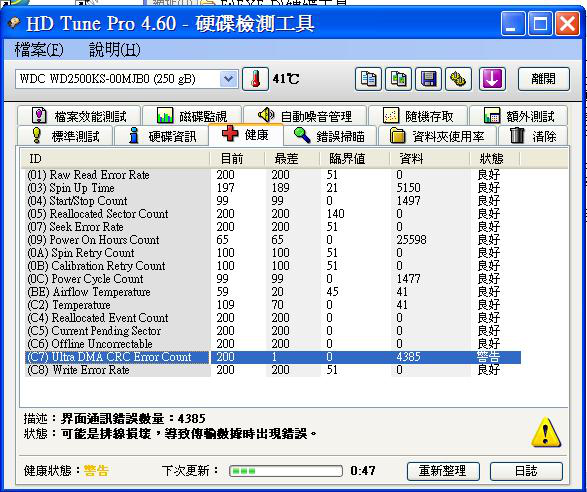Click the floppy disk save icon
This screenshot has width=587, height=492.
pos(428,79)
